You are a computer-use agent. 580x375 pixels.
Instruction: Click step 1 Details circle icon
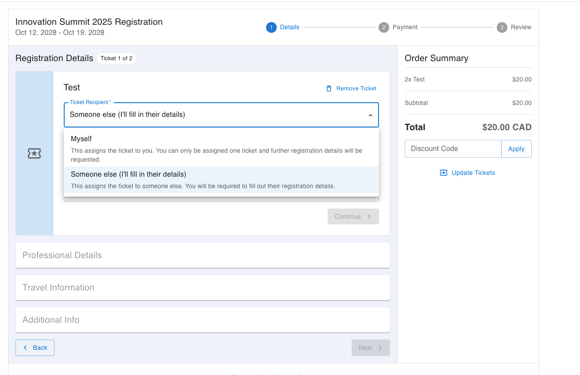pos(271,27)
